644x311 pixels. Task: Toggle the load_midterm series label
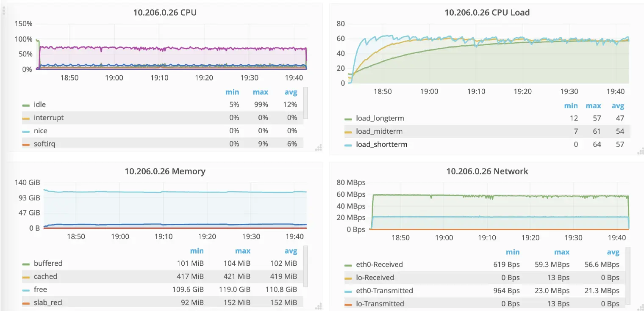pos(379,131)
